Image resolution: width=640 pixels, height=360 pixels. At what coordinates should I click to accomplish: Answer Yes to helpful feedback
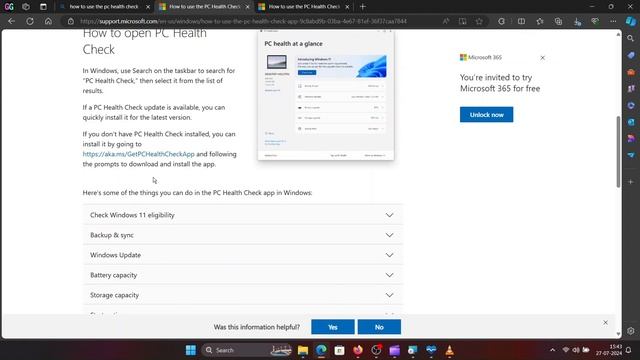point(333,327)
